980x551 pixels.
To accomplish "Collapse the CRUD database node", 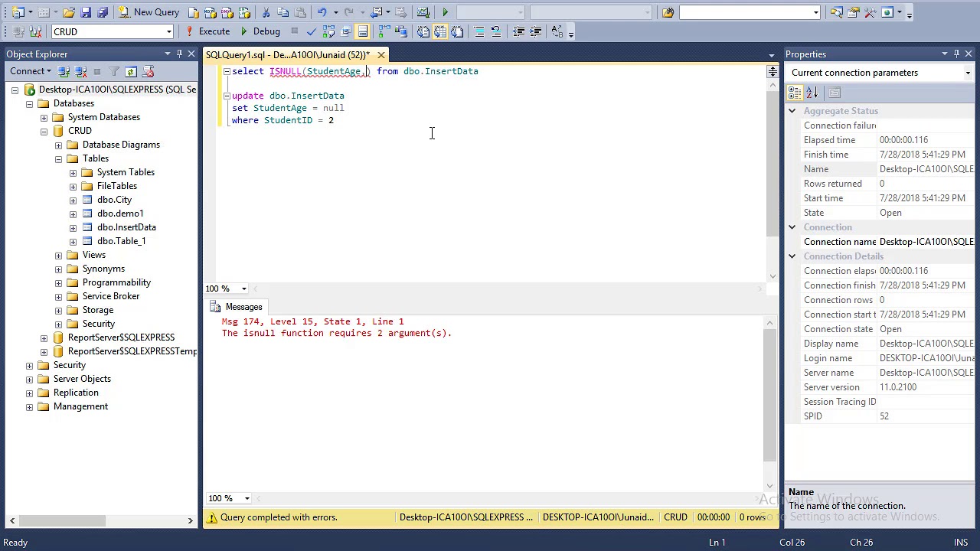I will 44,131.
